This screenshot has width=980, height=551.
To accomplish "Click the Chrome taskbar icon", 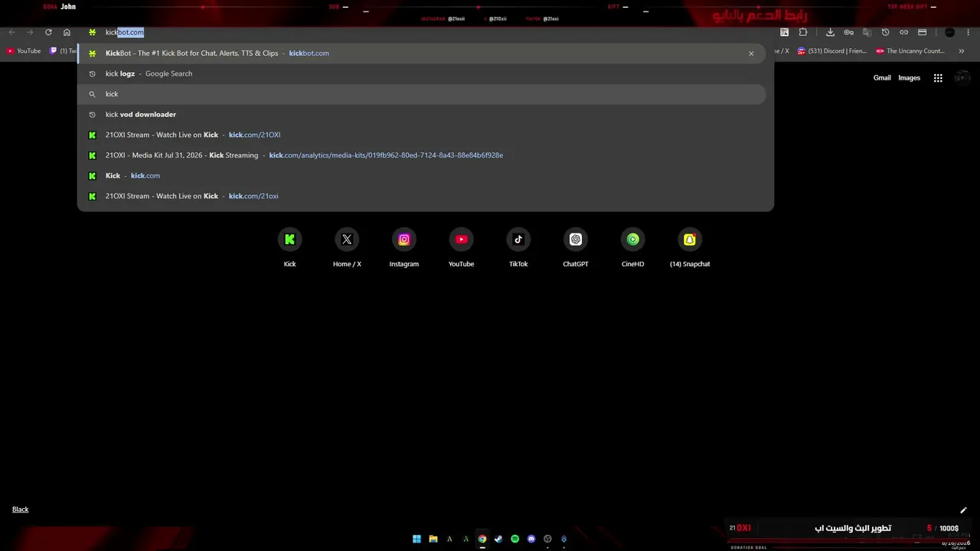I will point(482,539).
